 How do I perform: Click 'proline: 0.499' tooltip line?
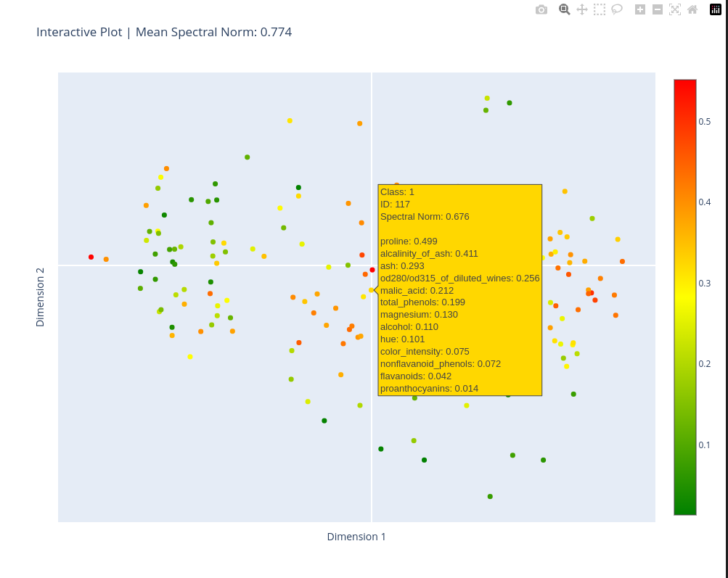(409, 241)
